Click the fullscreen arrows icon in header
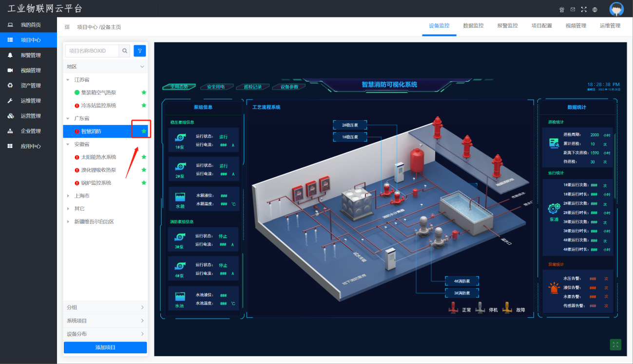Image resolution: width=633 pixels, height=364 pixels. 584,9
